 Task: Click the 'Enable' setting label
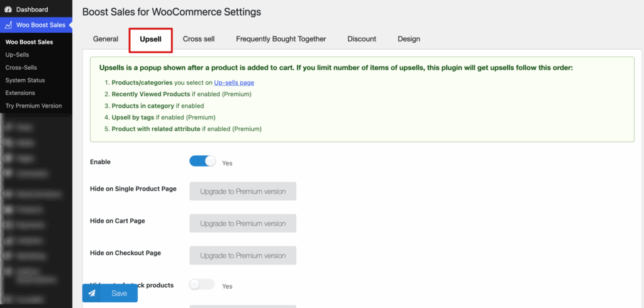(100, 162)
